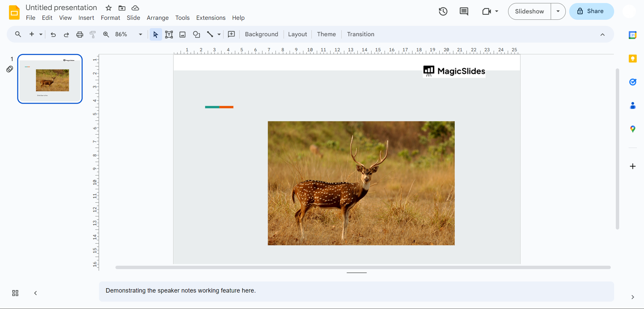
Task: Choose the shape tool icon
Action: [196, 35]
